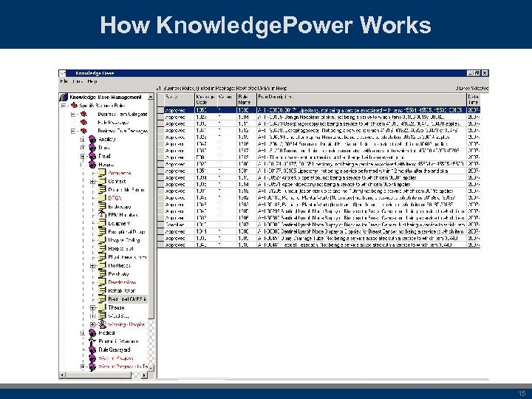Select the Specific Business Rules node icon
The width and height of the screenshot is (532, 399).
(x=74, y=106)
